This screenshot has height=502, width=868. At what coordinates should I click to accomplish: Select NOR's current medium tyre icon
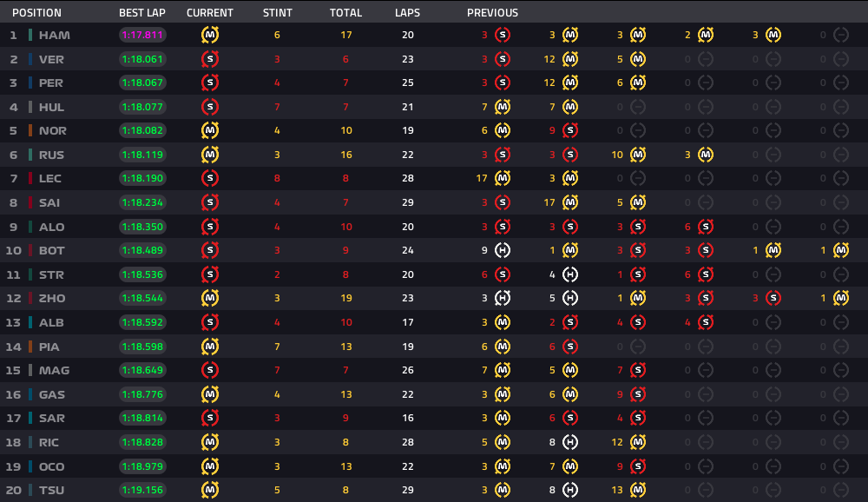(210, 131)
